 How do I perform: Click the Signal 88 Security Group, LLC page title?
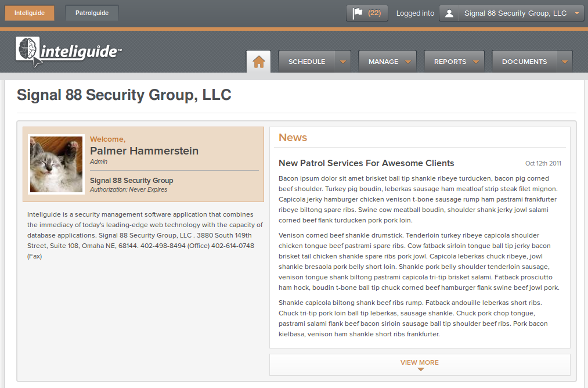(124, 95)
